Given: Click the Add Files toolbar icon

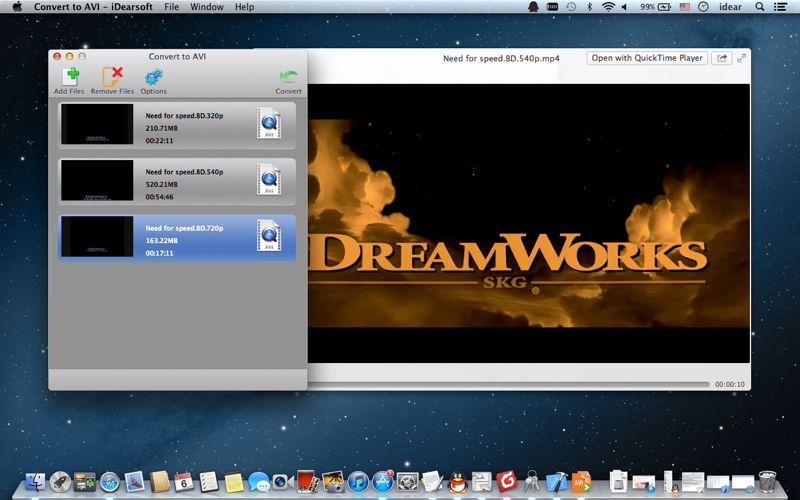Looking at the screenshot, I should point(69,77).
